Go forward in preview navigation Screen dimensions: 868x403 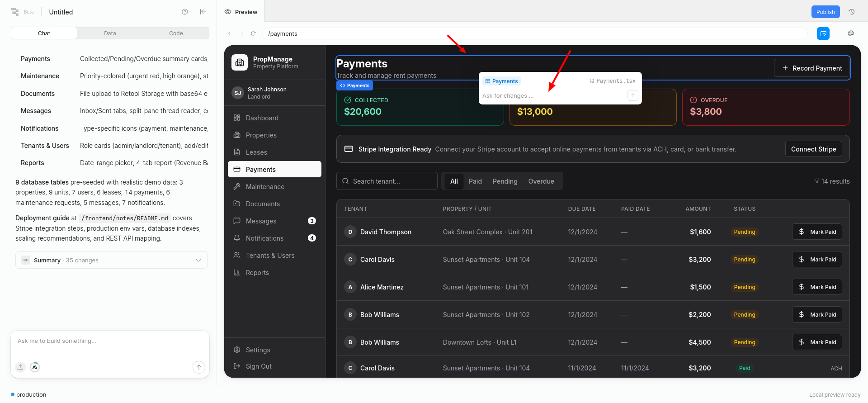tap(241, 33)
